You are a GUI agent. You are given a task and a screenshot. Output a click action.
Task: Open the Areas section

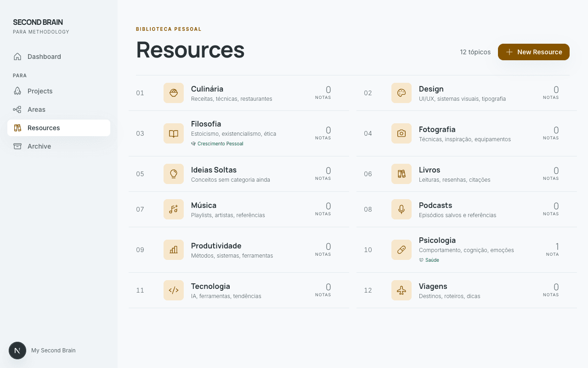(59, 109)
